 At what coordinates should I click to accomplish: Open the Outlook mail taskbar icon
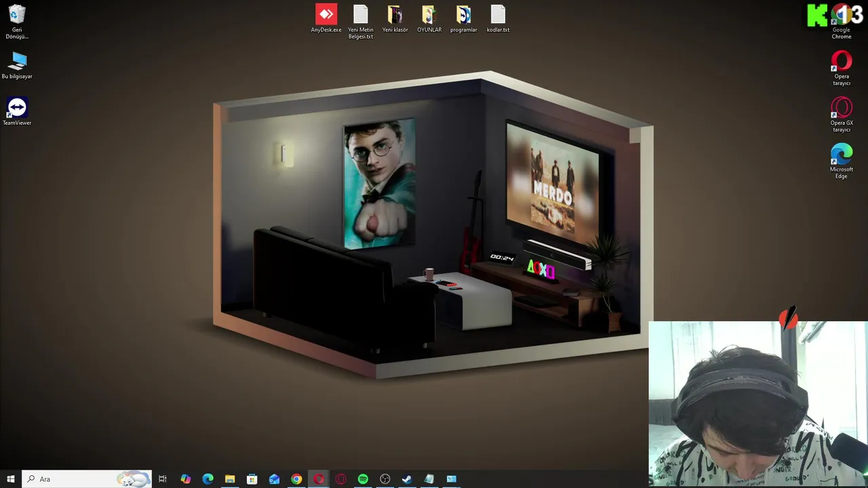(274, 479)
